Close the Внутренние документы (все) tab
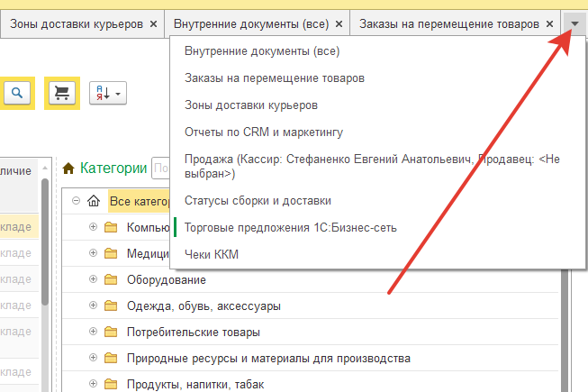Image resolution: width=588 pixels, height=392 pixels. coord(338,23)
